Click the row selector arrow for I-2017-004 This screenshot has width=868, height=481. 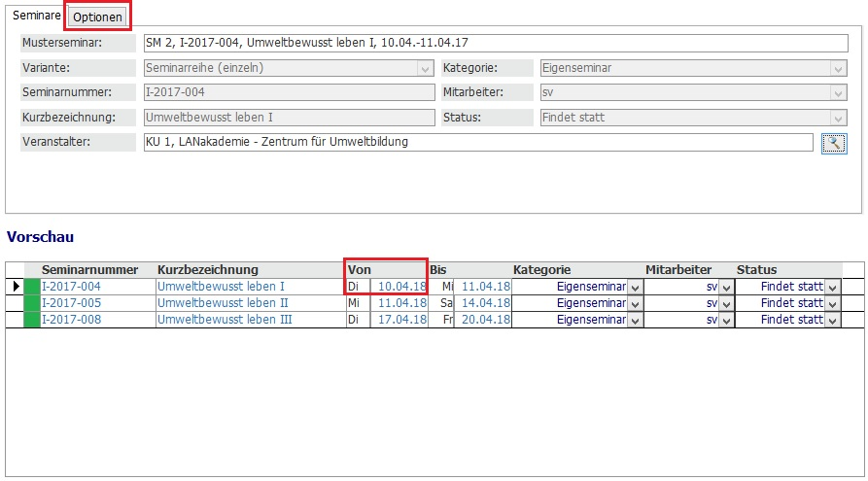tap(15, 287)
